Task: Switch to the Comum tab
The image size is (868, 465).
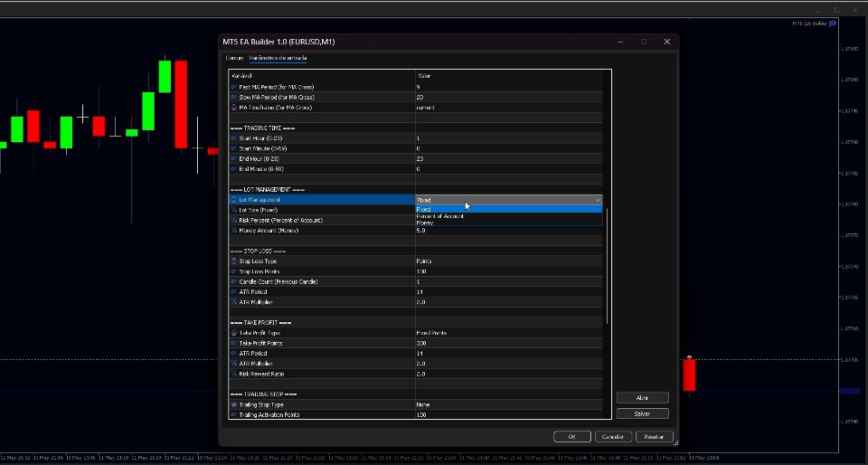Action: [x=234, y=58]
